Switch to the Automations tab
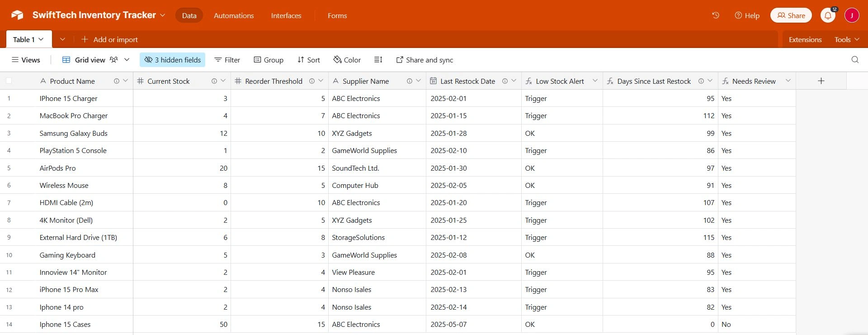868x335 pixels. [234, 15]
